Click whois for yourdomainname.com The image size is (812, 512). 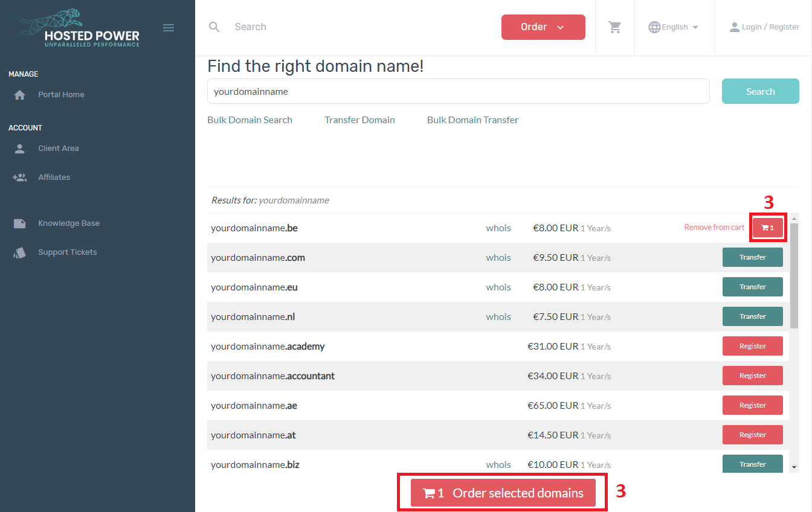(x=498, y=258)
